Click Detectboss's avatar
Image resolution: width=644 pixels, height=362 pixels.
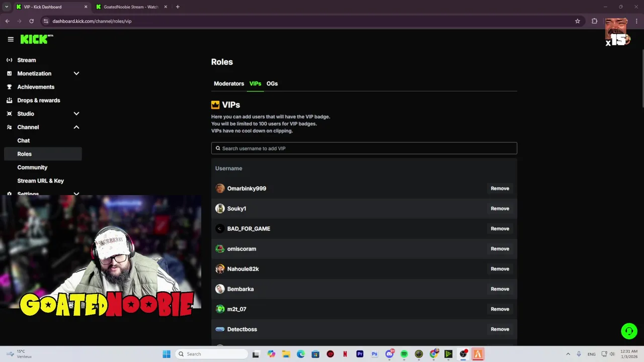click(x=220, y=329)
